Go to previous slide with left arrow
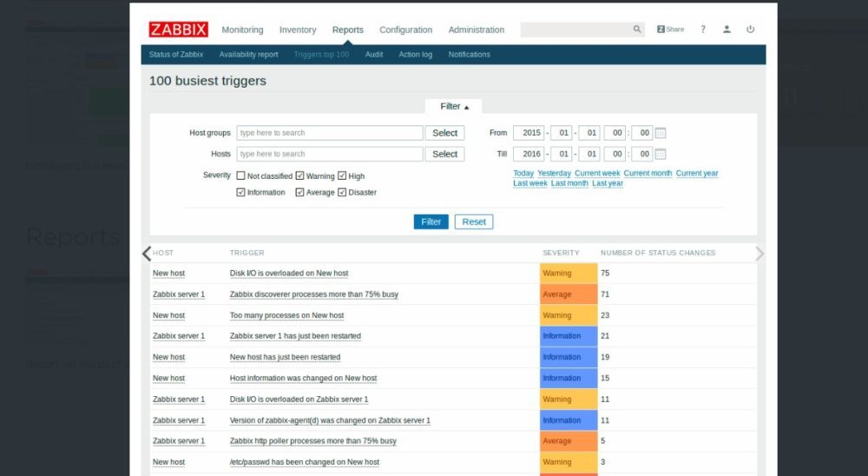This screenshot has width=868, height=476. [146, 254]
